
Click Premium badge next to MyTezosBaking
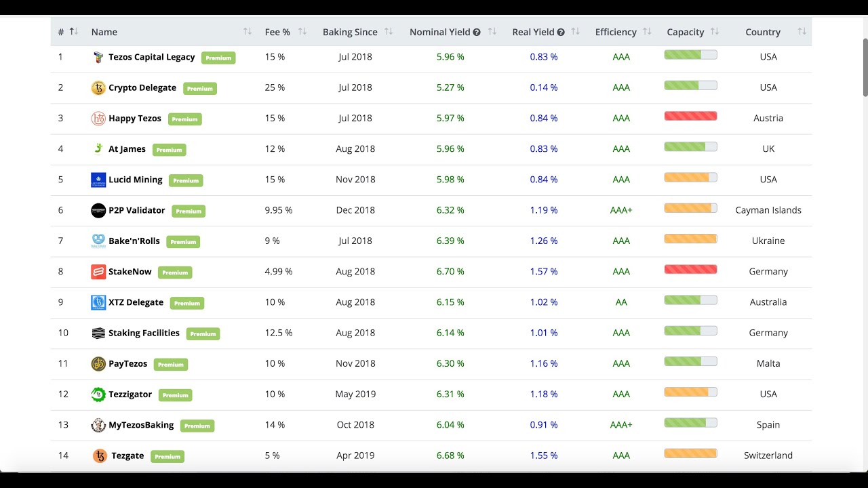tap(197, 426)
